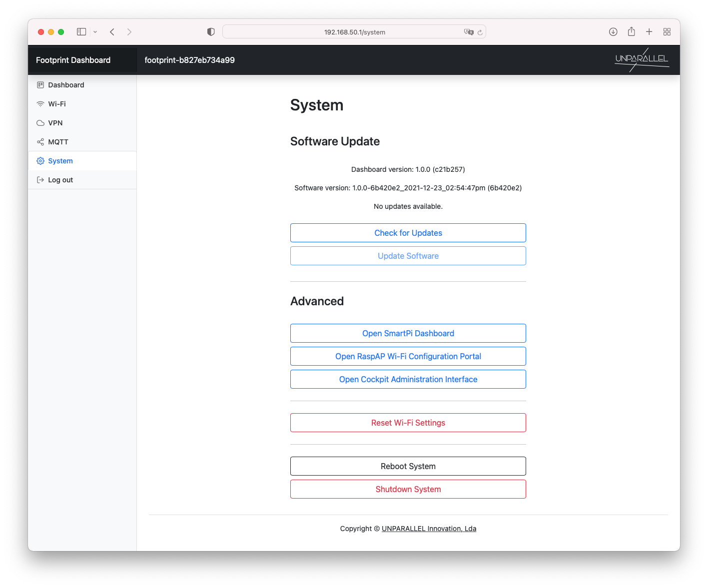Viewport: 708px width, 588px height.
Task: Open the Dashboard menu item
Action: coord(82,85)
